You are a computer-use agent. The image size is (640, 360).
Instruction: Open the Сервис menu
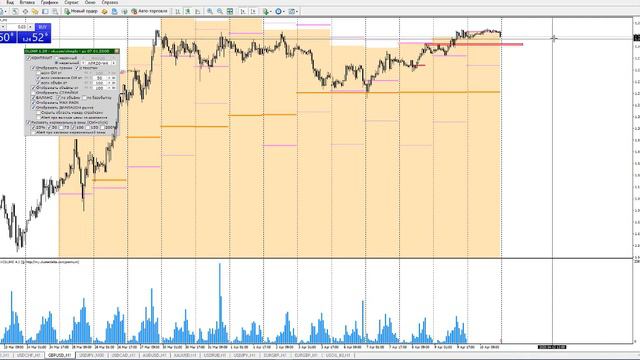click(x=71, y=2)
